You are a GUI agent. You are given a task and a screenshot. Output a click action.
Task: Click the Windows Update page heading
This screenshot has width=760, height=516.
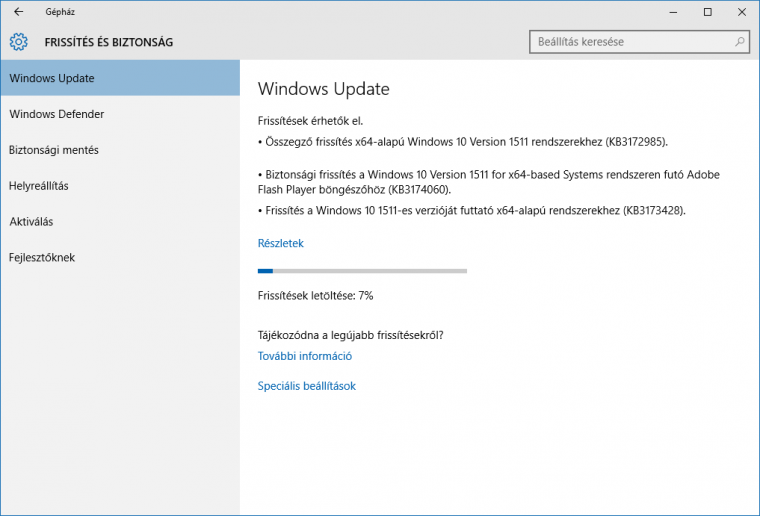[324, 89]
